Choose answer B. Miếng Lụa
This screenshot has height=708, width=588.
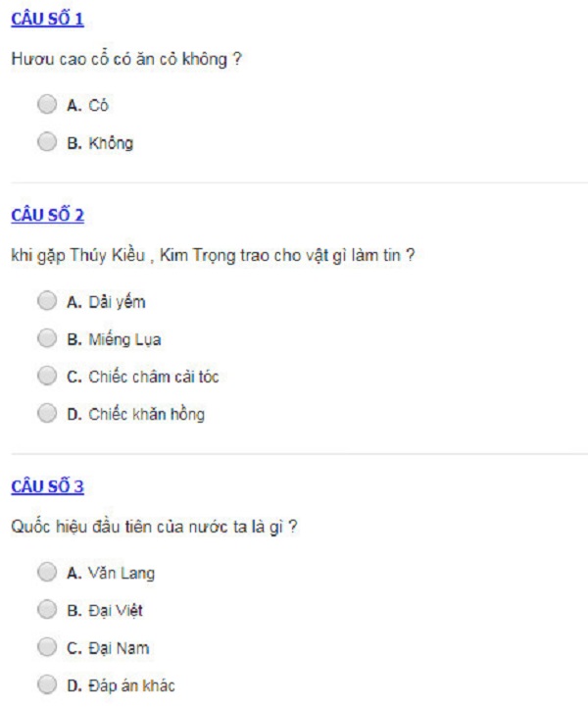pos(47,338)
